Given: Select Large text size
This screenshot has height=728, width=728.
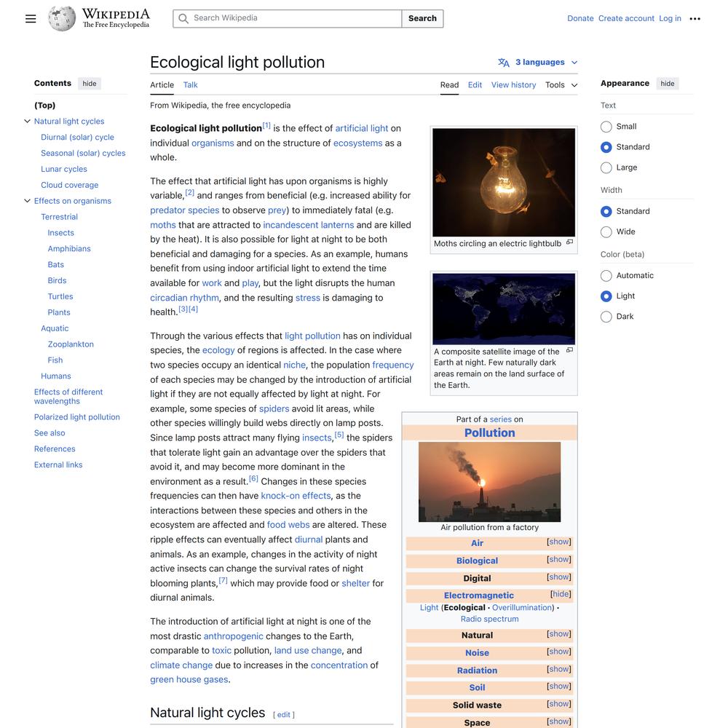Looking at the screenshot, I should point(606,167).
